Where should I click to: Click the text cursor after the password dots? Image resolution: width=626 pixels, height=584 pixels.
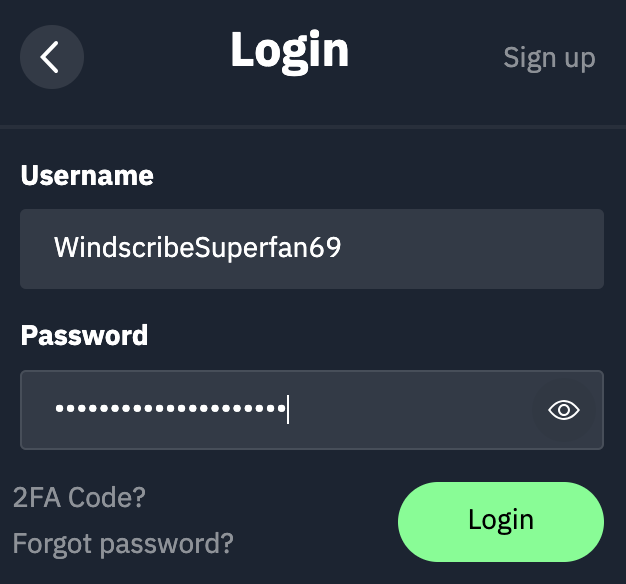pos(288,410)
